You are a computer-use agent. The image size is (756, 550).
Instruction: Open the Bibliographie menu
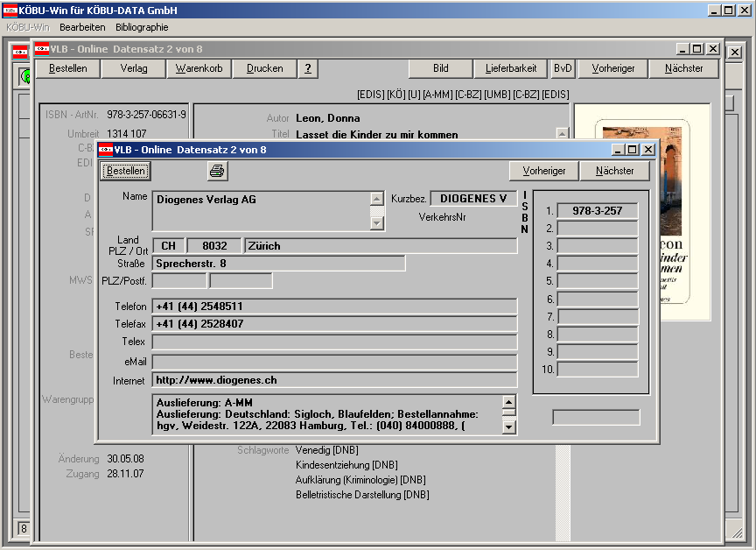142,27
